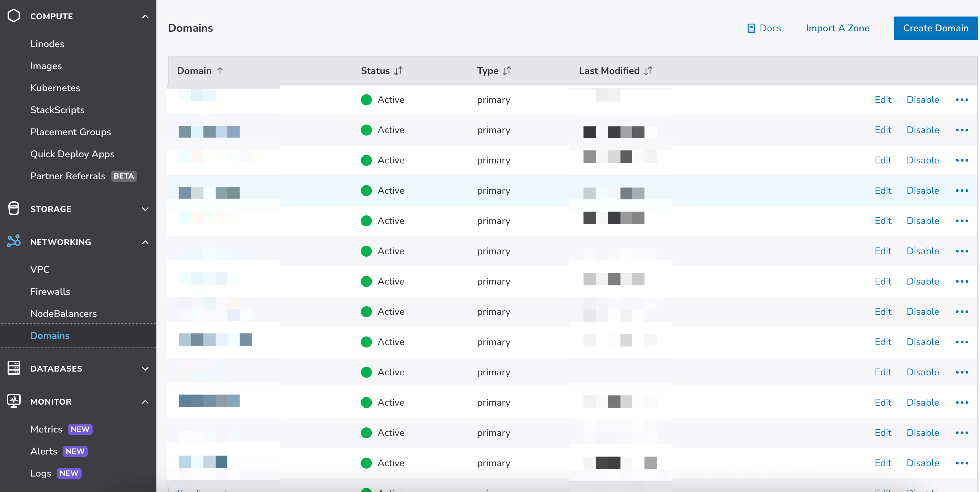Open more actions menu in tenth row
Screen dimensions: 980x492
[962, 372]
